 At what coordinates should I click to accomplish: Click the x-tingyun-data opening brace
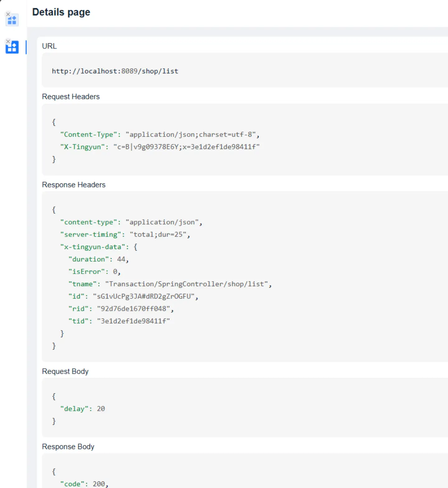(135, 247)
